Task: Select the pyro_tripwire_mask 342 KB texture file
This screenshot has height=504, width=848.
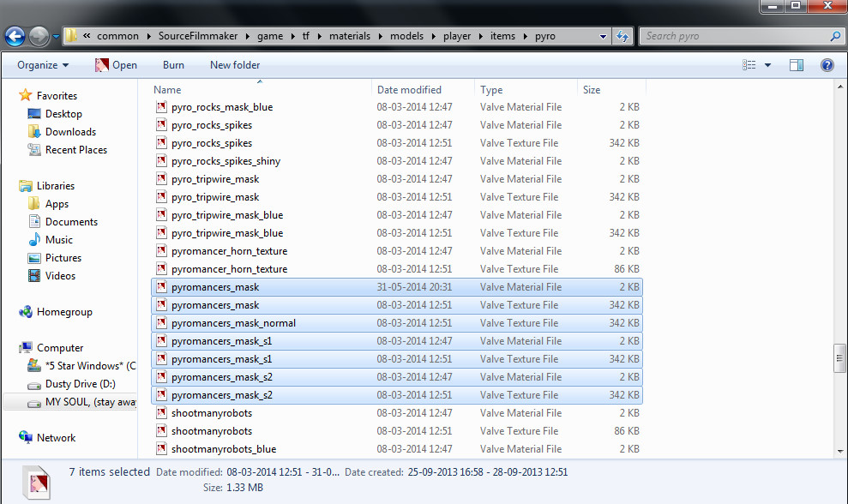Action: tap(397, 197)
